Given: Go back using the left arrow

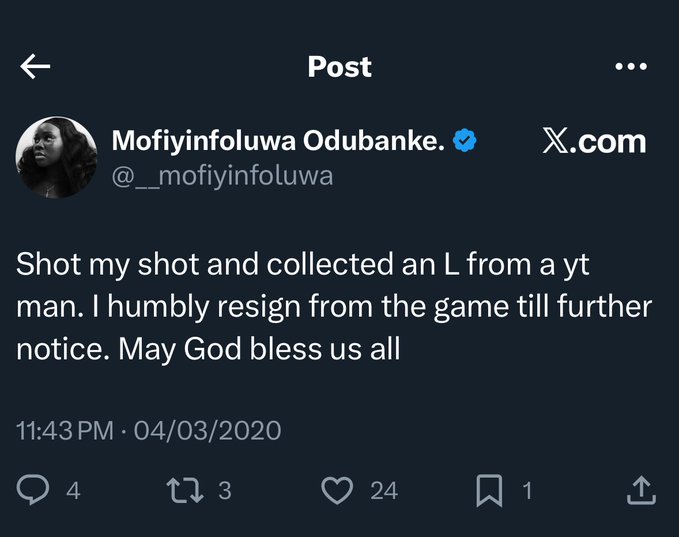Looking at the screenshot, I should (x=35, y=67).
